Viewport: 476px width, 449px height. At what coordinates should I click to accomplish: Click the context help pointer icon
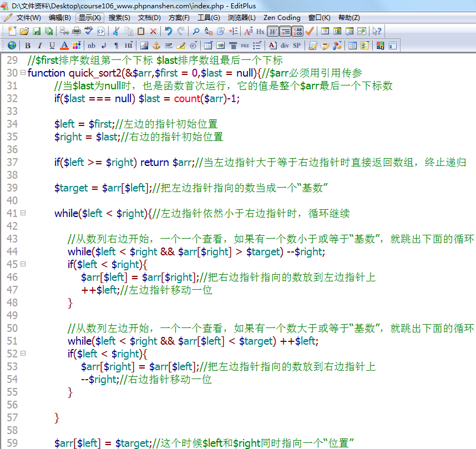pos(377,31)
